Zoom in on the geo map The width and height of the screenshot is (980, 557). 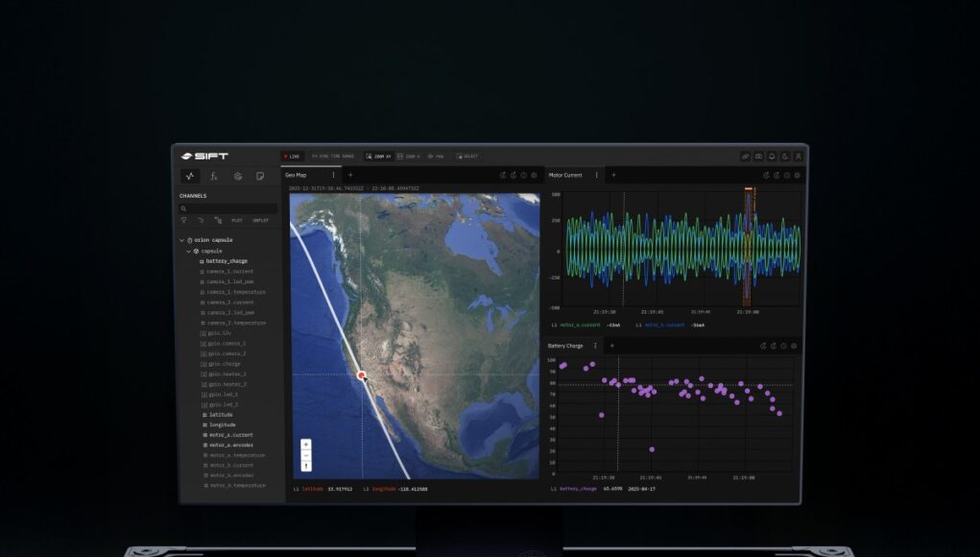306,445
